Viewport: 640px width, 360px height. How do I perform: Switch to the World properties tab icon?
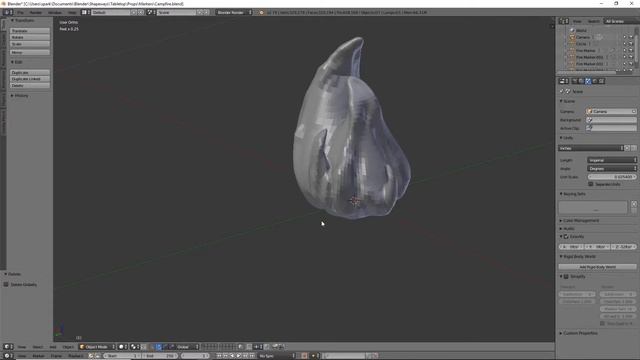coord(595,81)
